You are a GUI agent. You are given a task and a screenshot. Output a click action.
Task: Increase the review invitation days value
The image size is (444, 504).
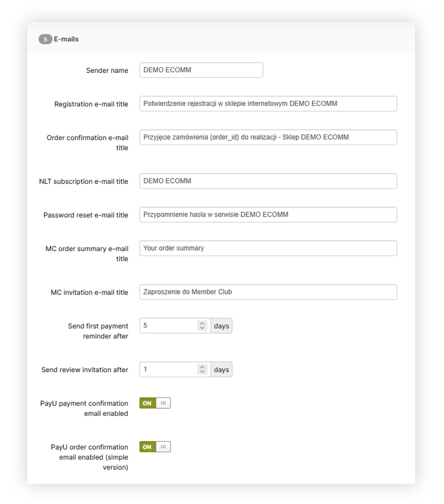pos(202,367)
